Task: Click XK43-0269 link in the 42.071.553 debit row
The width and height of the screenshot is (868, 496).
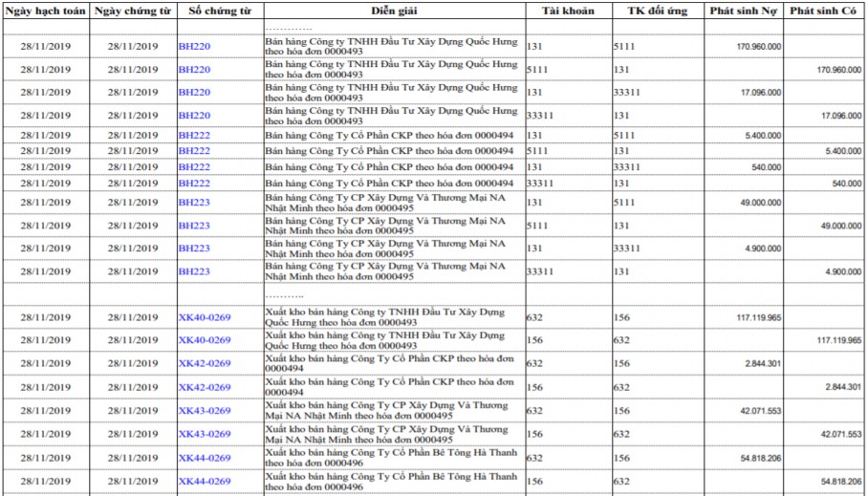Action: click(205, 411)
